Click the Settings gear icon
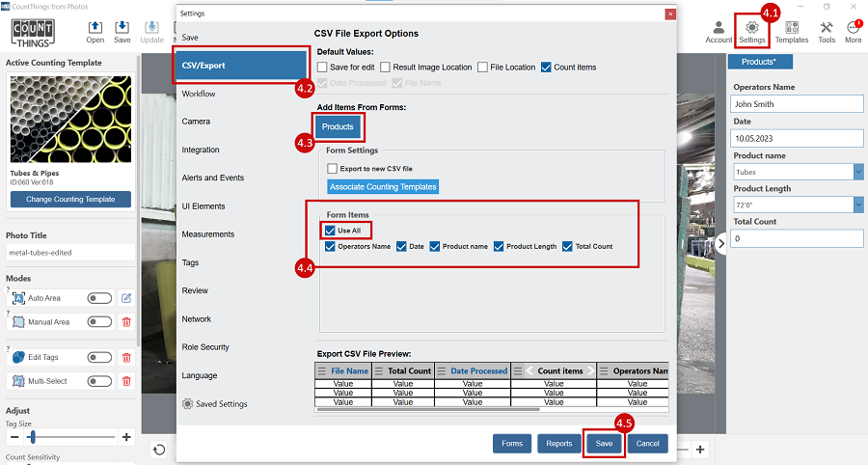 click(x=751, y=26)
